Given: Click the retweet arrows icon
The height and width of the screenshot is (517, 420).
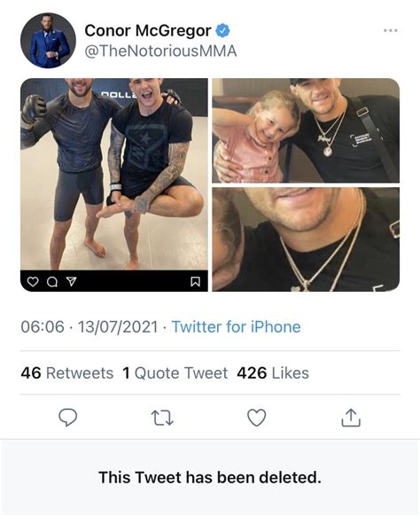Looking at the screenshot, I should (162, 418).
